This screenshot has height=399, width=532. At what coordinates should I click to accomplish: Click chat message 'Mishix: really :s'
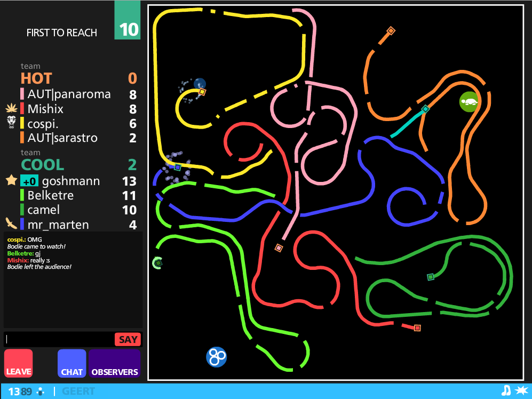[28, 260]
